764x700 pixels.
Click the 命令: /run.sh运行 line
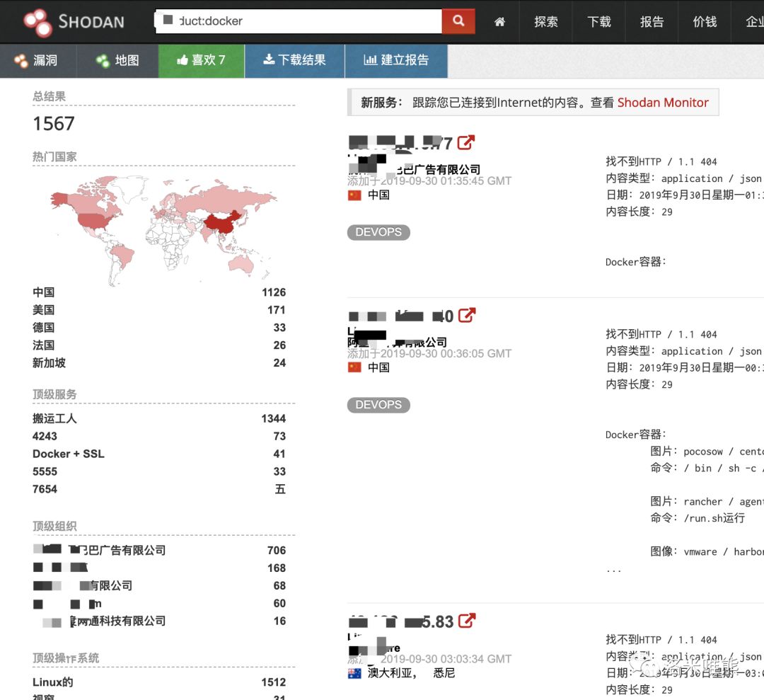[698, 517]
